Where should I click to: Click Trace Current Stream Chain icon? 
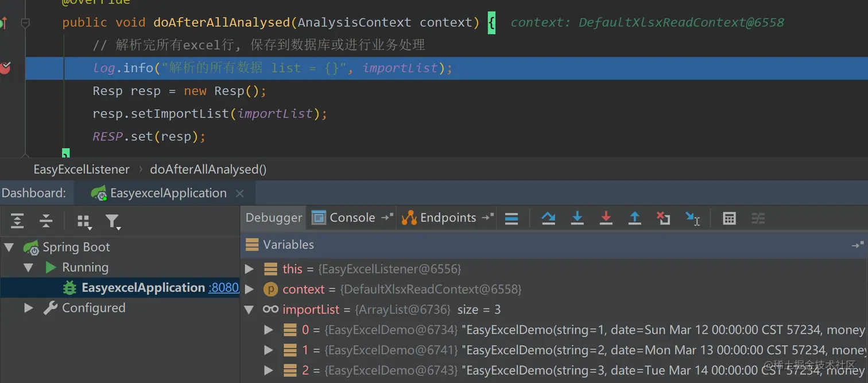[x=758, y=218]
